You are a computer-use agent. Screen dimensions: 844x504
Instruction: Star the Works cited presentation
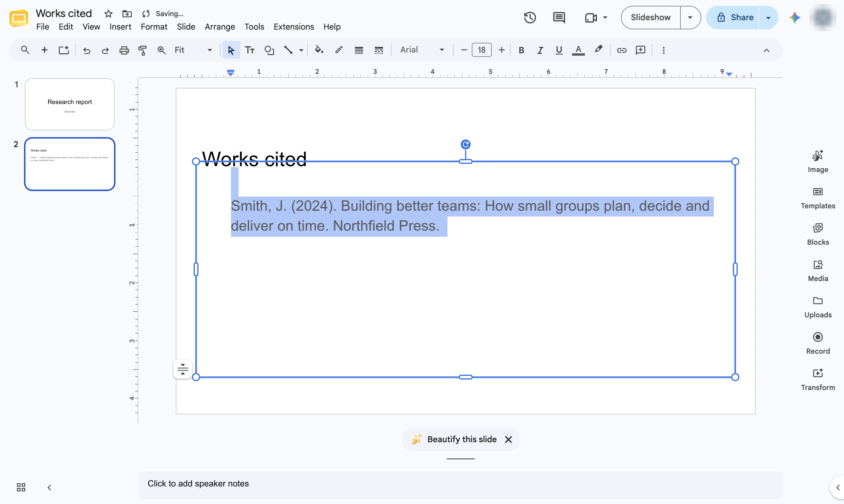pos(108,13)
